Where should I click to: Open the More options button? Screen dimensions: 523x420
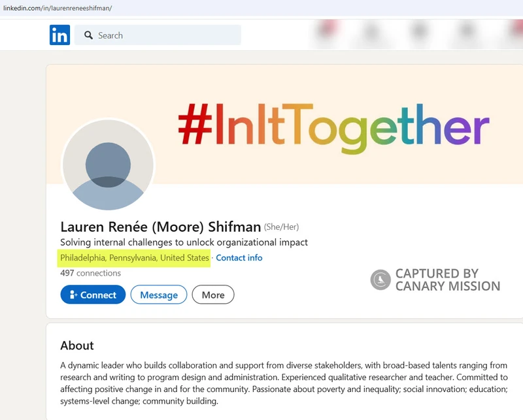click(213, 295)
